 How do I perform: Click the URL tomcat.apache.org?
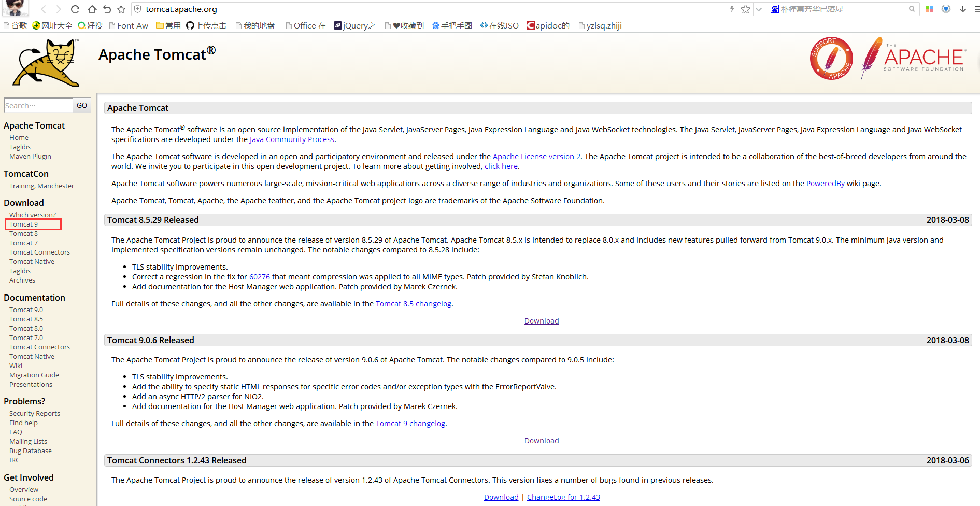coord(181,9)
